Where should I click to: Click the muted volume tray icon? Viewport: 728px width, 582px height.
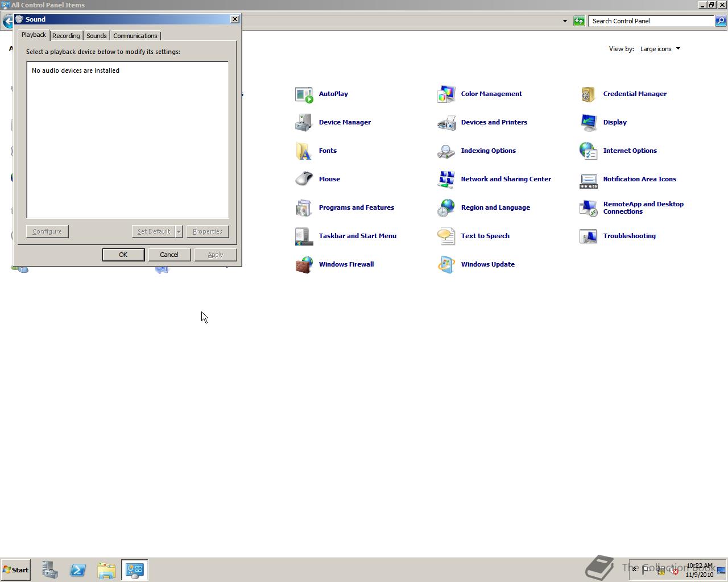coord(673,570)
